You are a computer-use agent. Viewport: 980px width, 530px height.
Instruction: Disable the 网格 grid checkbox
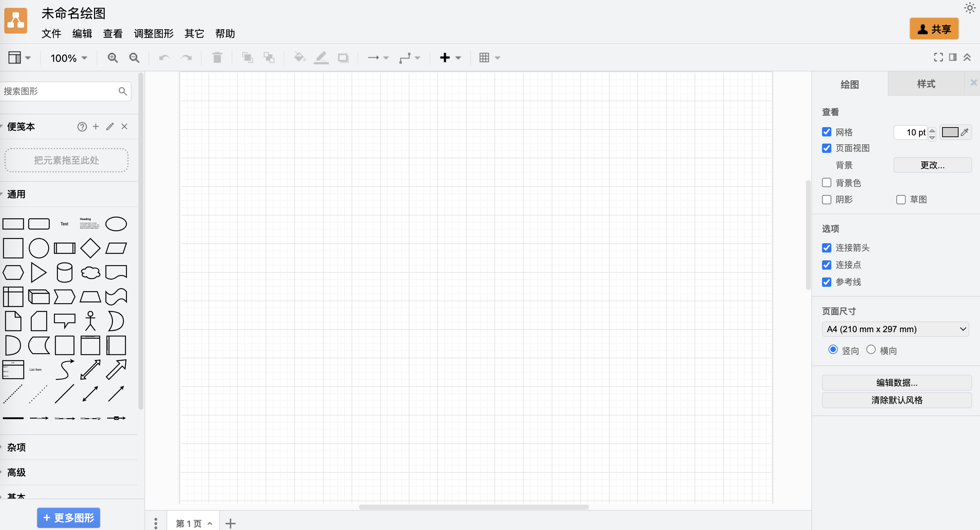[826, 132]
